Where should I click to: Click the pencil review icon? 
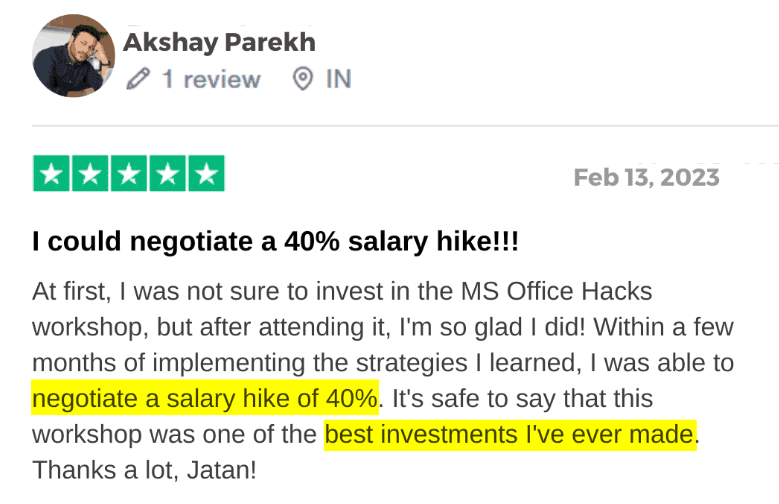(138, 79)
